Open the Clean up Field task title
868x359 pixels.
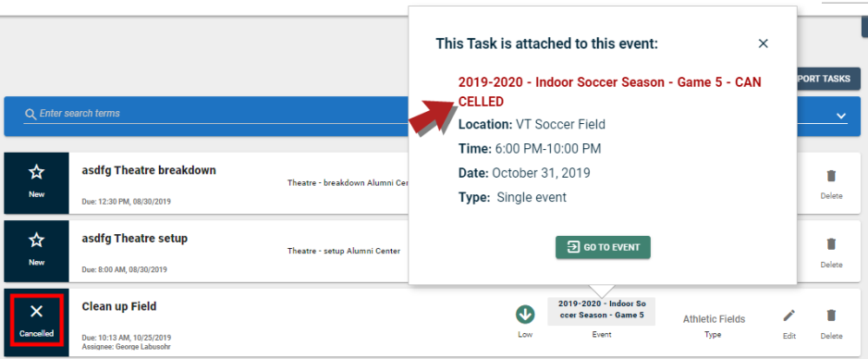coord(119,306)
